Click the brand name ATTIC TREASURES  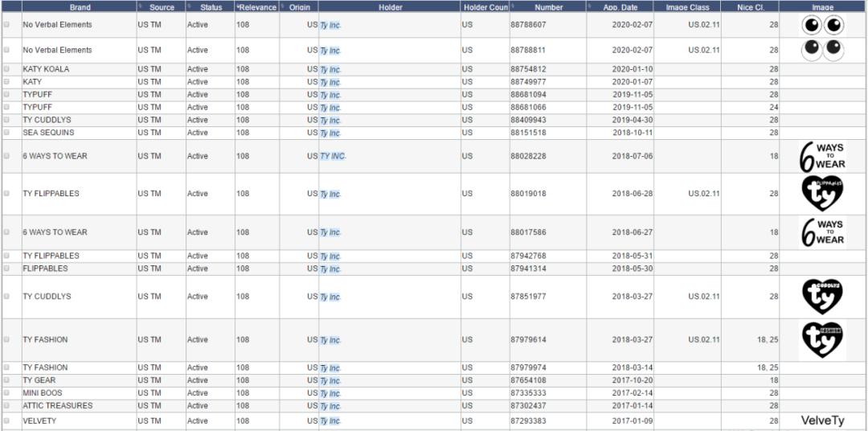click(x=58, y=406)
